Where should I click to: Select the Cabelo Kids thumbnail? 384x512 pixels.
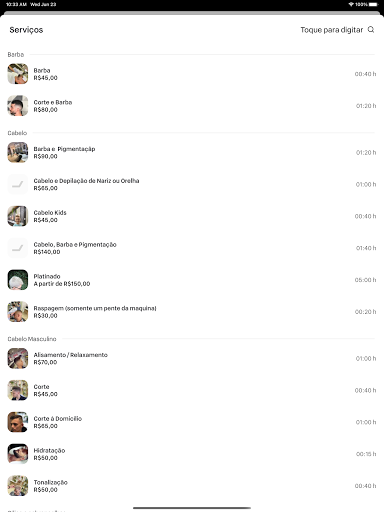coord(18,216)
